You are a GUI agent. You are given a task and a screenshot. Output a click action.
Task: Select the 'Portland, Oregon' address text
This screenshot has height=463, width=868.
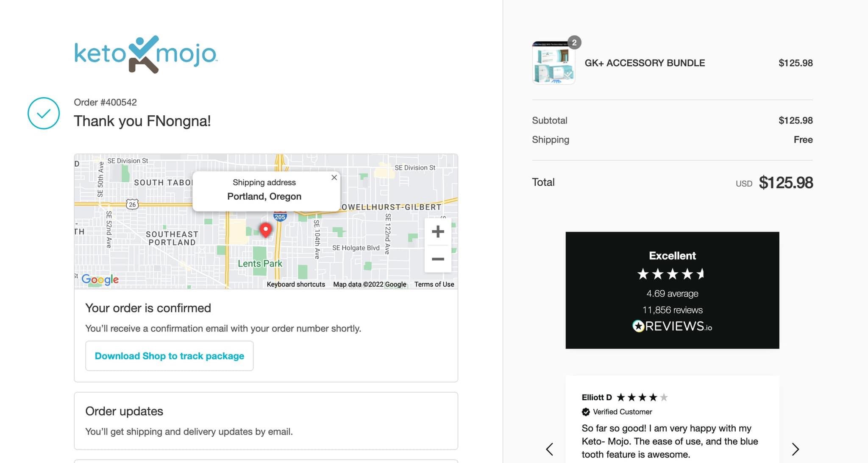tap(264, 196)
